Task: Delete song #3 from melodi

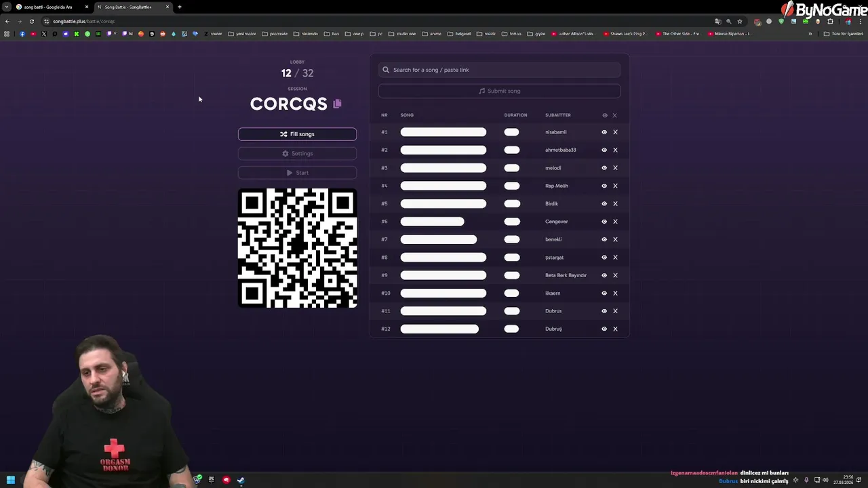Action: [x=616, y=168]
